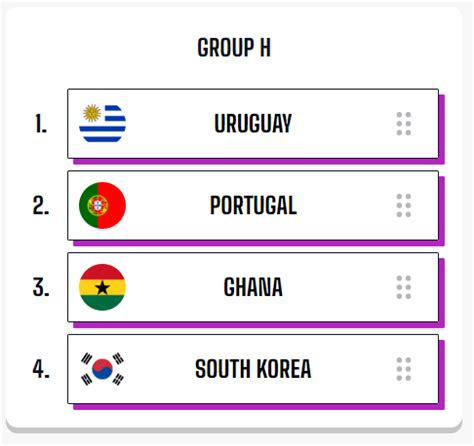Click the Uruguay flag icon

[x=102, y=123]
